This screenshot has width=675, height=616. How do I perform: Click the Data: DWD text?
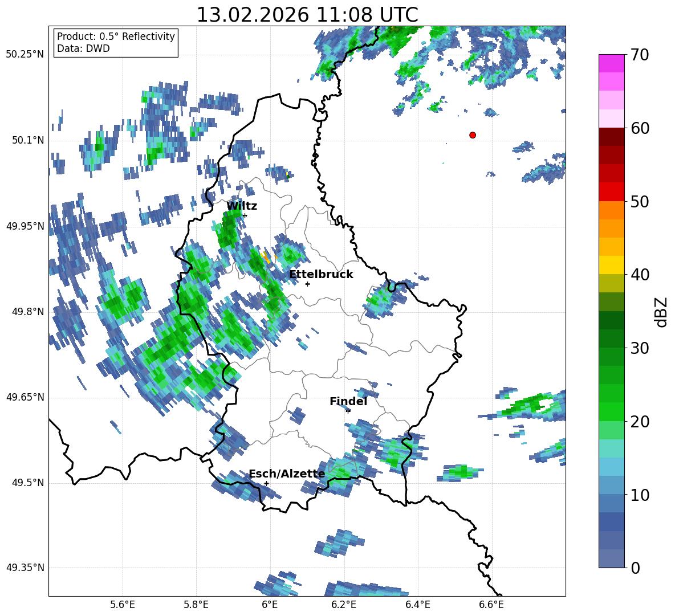tap(83, 48)
